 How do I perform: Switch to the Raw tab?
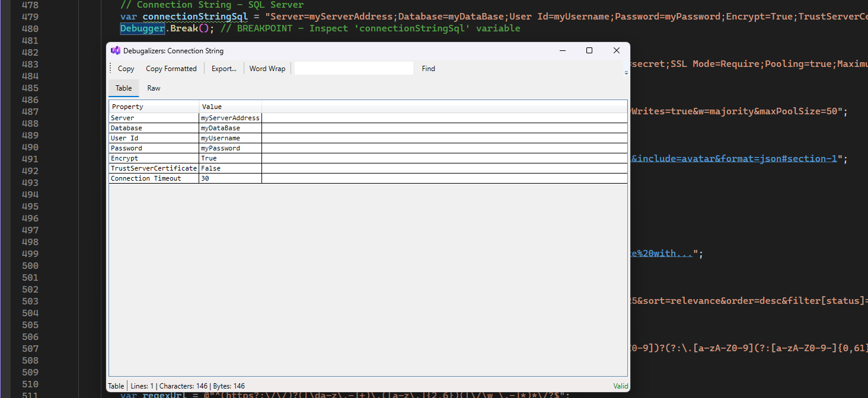tap(153, 88)
